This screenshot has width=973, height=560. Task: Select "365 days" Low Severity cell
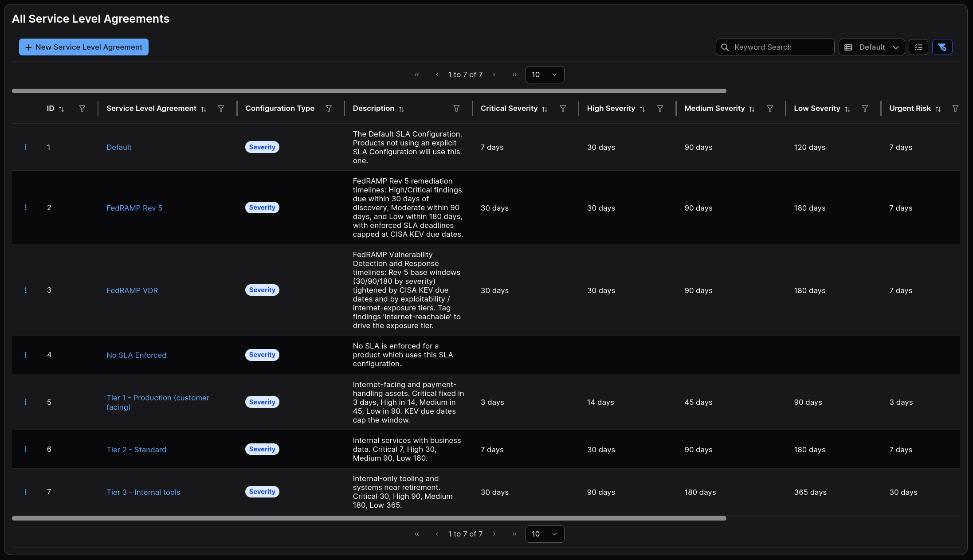pyautogui.click(x=810, y=492)
